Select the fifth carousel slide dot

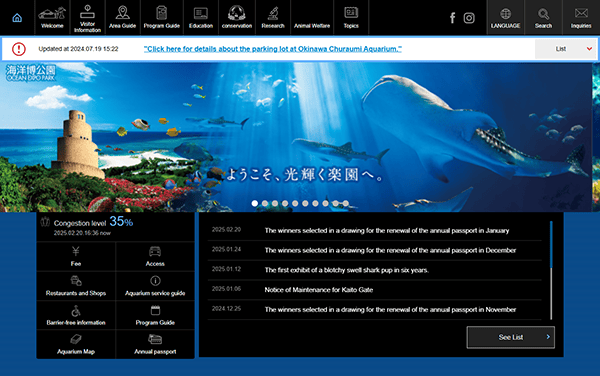click(x=295, y=203)
